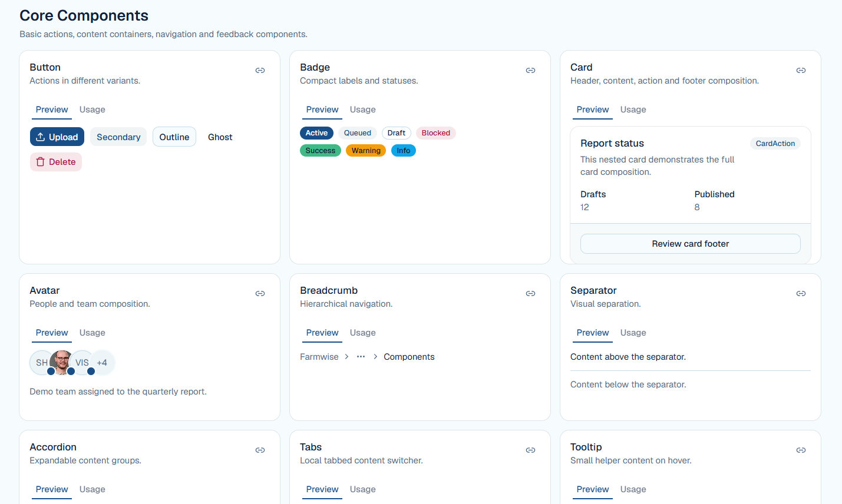The width and height of the screenshot is (842, 504).
Task: Click the Secondary button
Action: [118, 137]
